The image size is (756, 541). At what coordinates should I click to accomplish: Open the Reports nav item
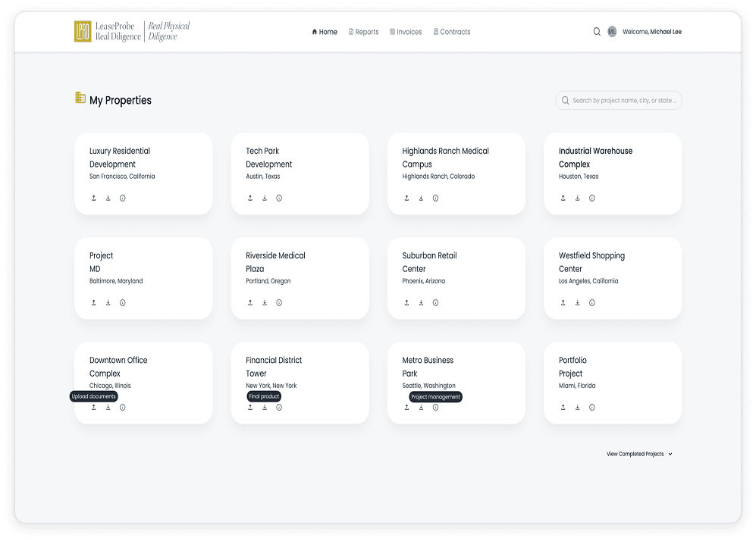(x=363, y=32)
